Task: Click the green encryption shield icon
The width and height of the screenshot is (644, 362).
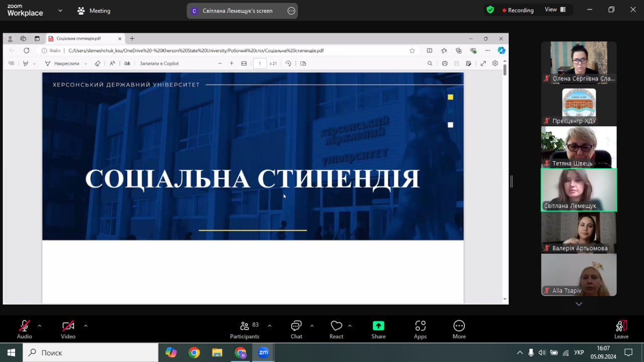Action: pyautogui.click(x=490, y=10)
